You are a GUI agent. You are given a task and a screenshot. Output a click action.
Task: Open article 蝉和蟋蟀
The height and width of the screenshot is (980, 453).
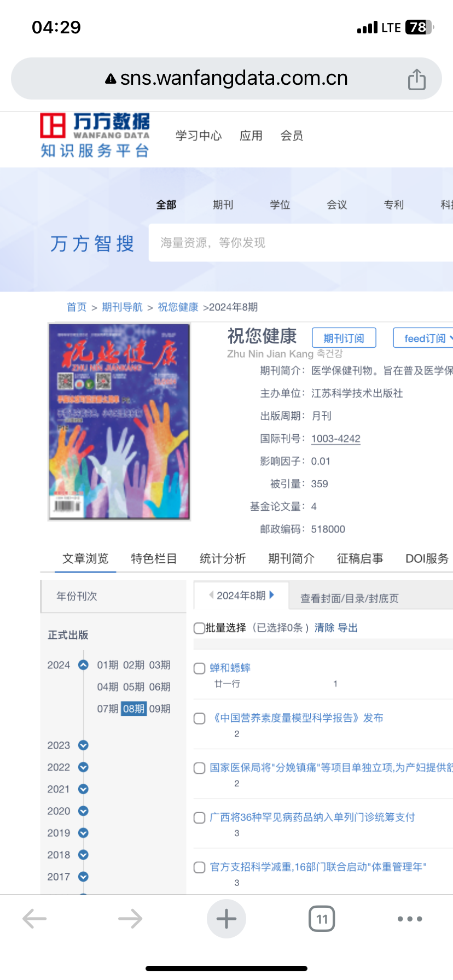click(x=230, y=668)
